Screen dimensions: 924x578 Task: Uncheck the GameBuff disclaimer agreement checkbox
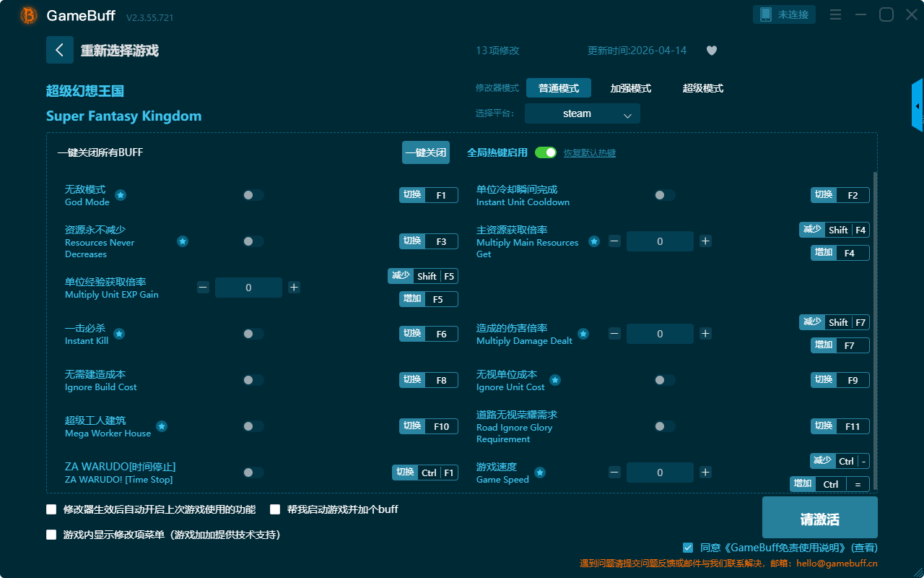[x=688, y=548]
